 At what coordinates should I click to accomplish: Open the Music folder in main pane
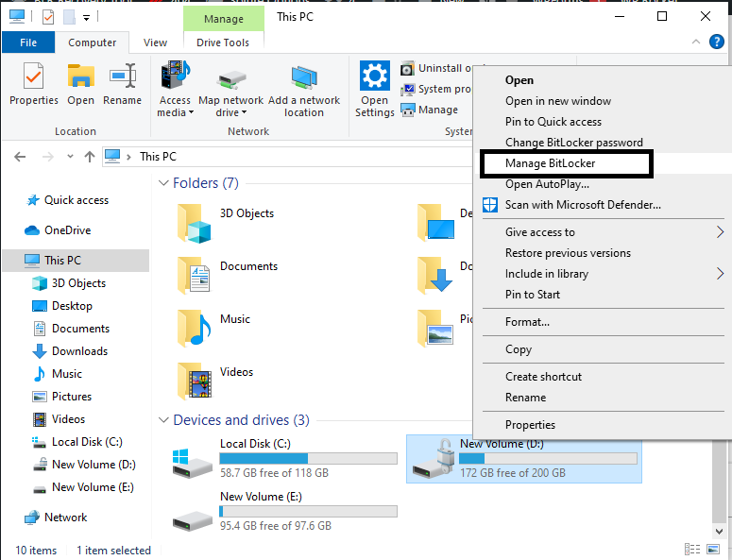click(x=194, y=329)
